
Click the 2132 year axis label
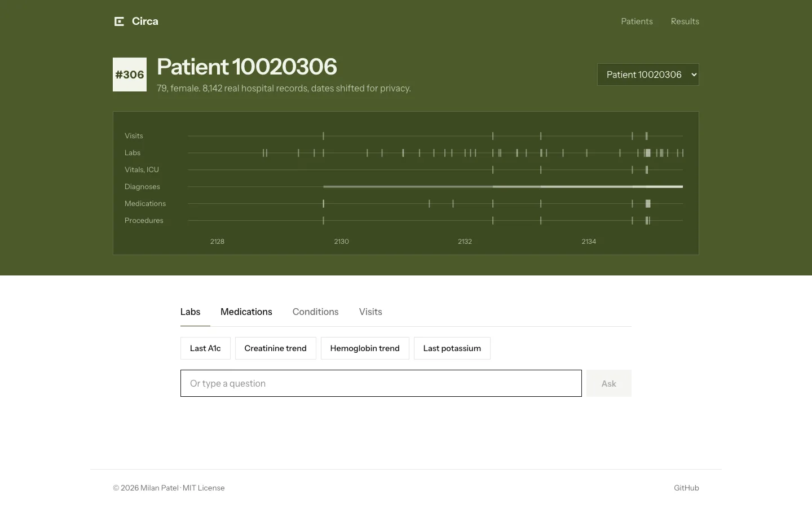point(465,241)
